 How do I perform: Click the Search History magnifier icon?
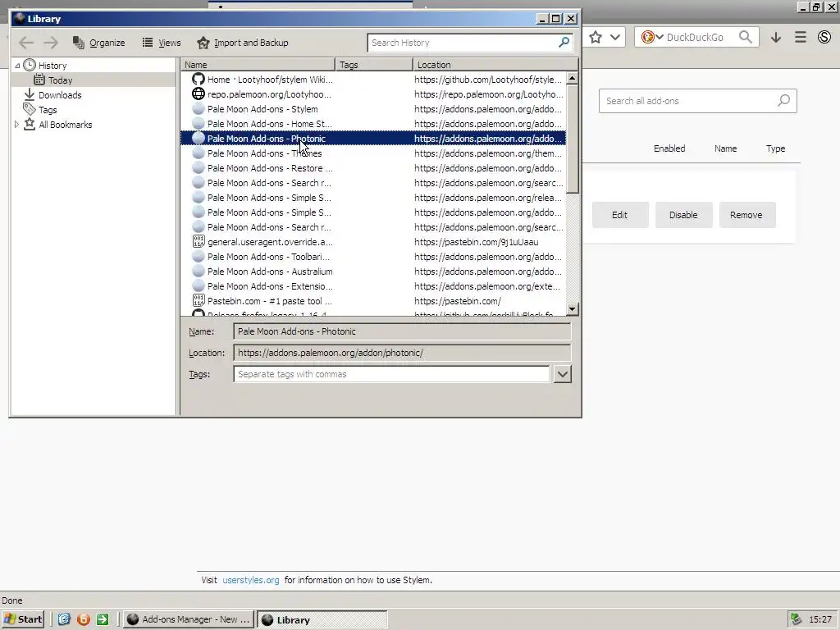point(564,43)
